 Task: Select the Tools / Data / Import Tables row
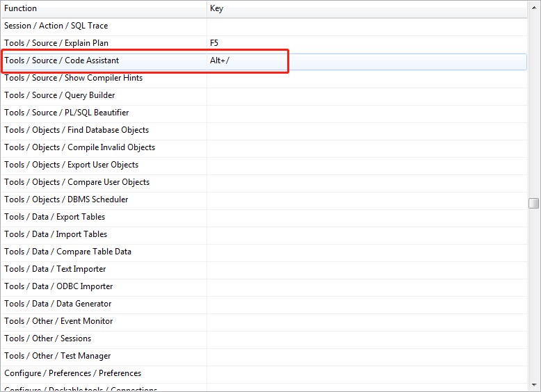[x=264, y=234]
